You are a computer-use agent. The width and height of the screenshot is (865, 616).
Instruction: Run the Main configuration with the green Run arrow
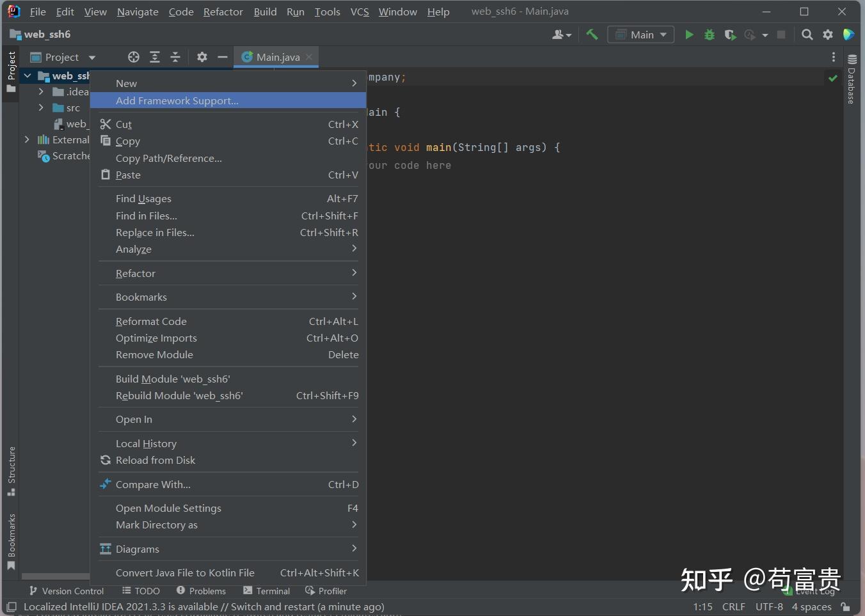pos(689,35)
